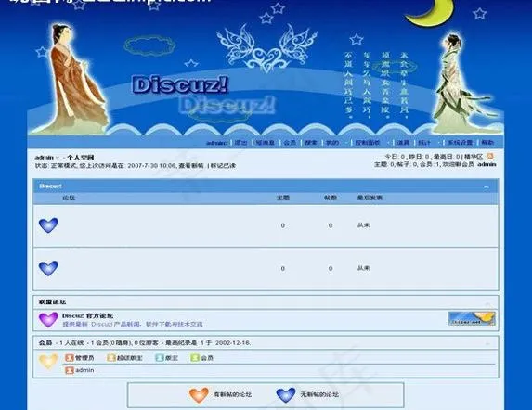
Task: Click the 会员 user-group icon in the legend
Action: point(195,358)
